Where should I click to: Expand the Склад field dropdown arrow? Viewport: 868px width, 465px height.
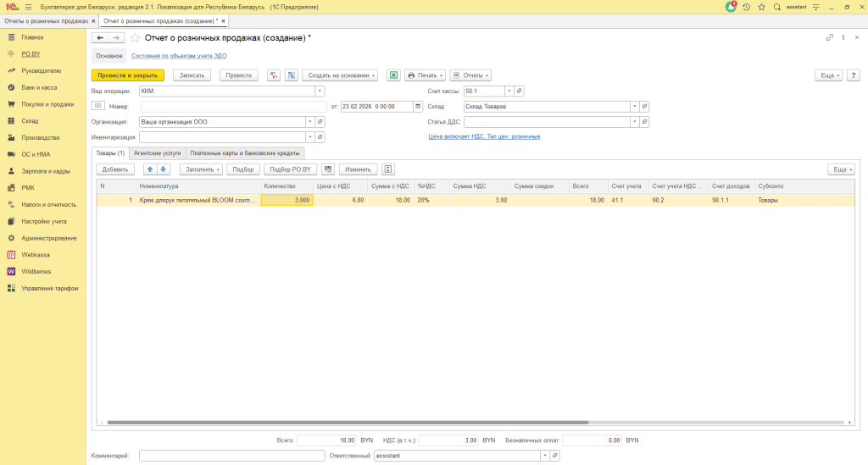tap(634, 107)
